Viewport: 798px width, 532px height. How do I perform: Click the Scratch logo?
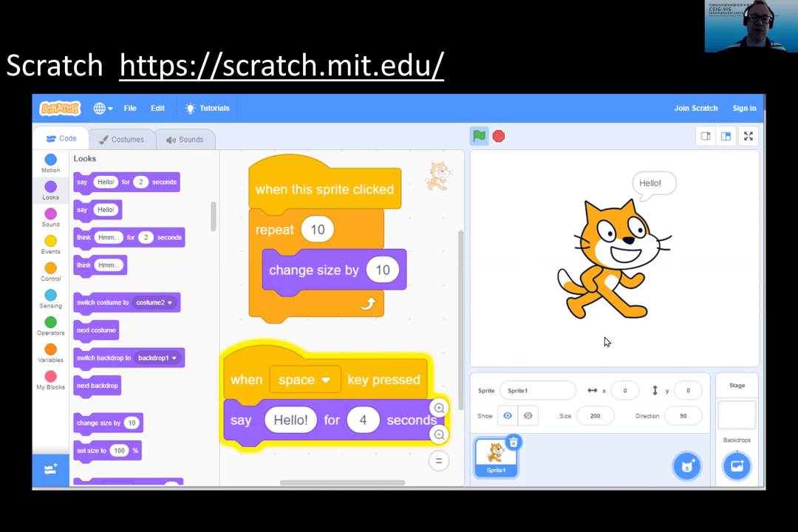point(60,108)
